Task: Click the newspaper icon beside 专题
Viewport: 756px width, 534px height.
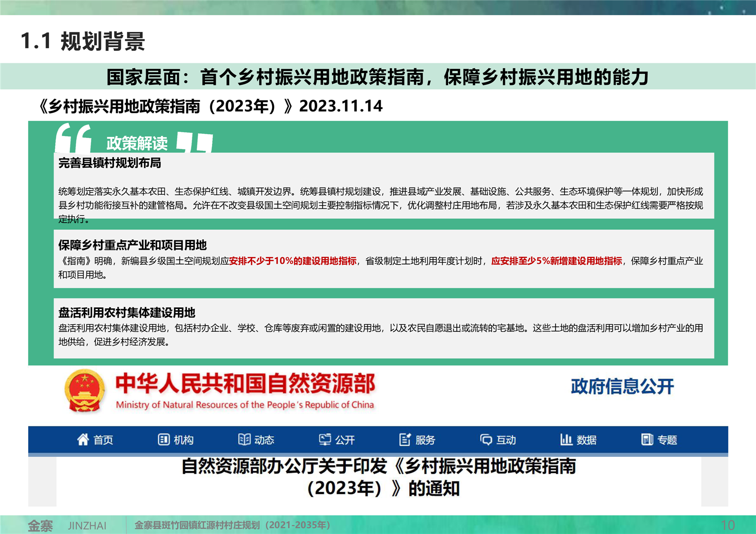Action: [647, 439]
